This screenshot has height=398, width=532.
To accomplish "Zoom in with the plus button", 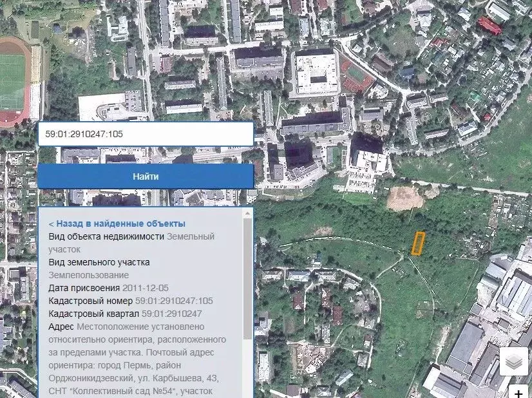I will coord(518,393).
